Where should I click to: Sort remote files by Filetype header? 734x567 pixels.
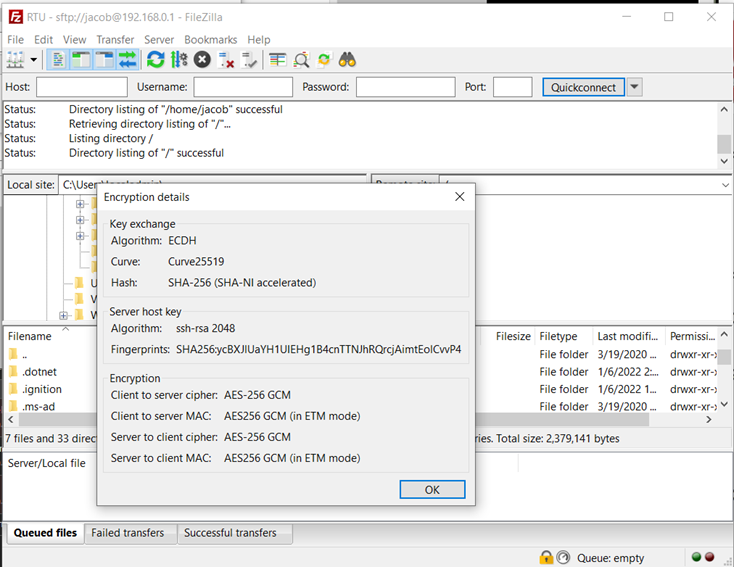click(558, 336)
